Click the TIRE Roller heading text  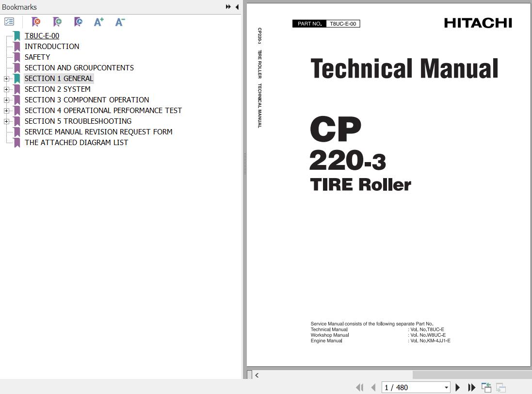(360, 184)
